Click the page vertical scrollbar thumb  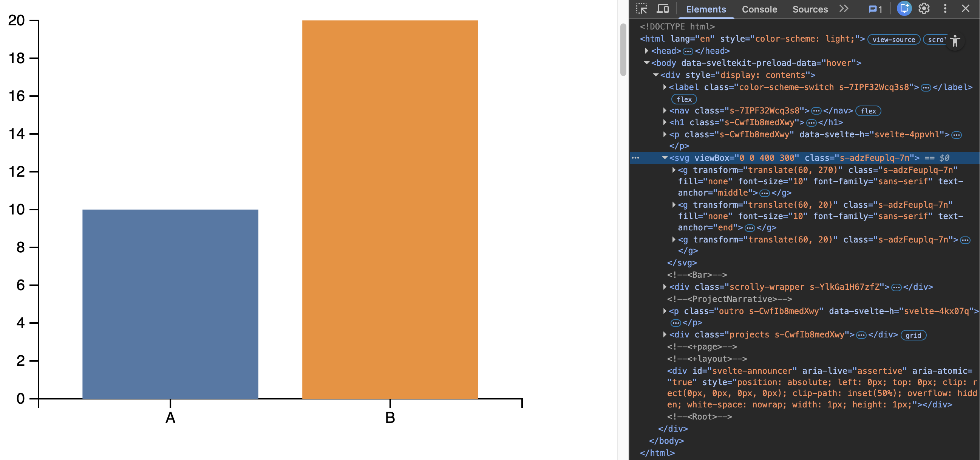click(623, 50)
